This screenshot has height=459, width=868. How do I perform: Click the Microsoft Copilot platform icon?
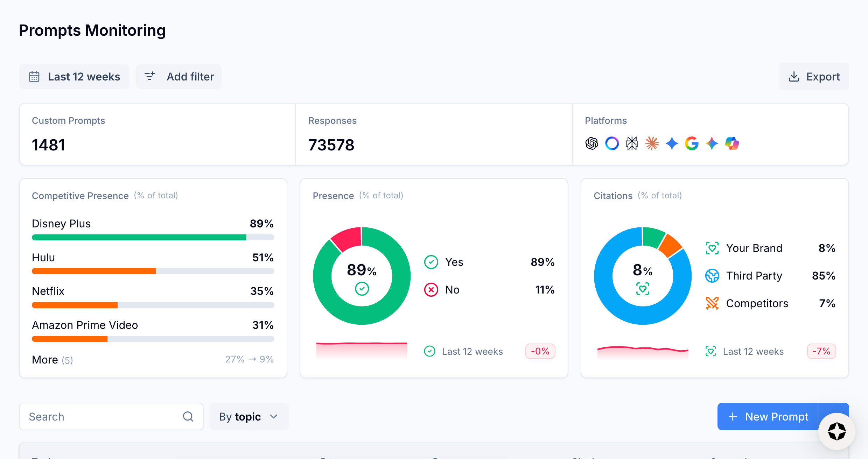click(x=732, y=143)
